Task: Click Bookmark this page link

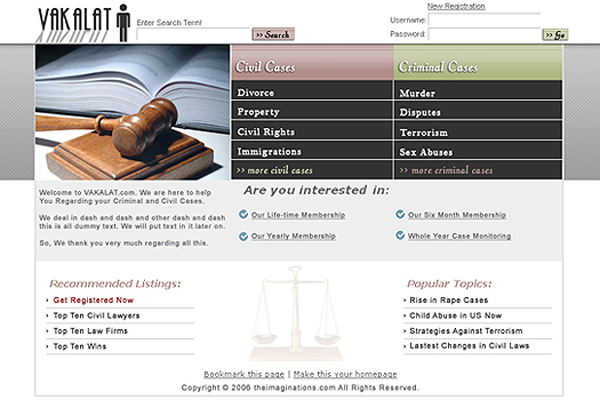Action: click(x=244, y=374)
